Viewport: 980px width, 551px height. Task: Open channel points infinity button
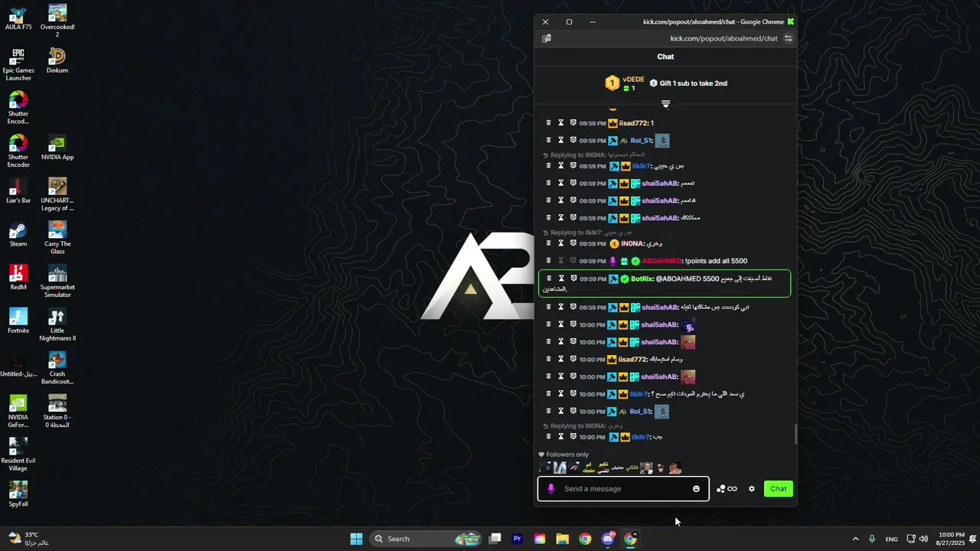(x=727, y=489)
